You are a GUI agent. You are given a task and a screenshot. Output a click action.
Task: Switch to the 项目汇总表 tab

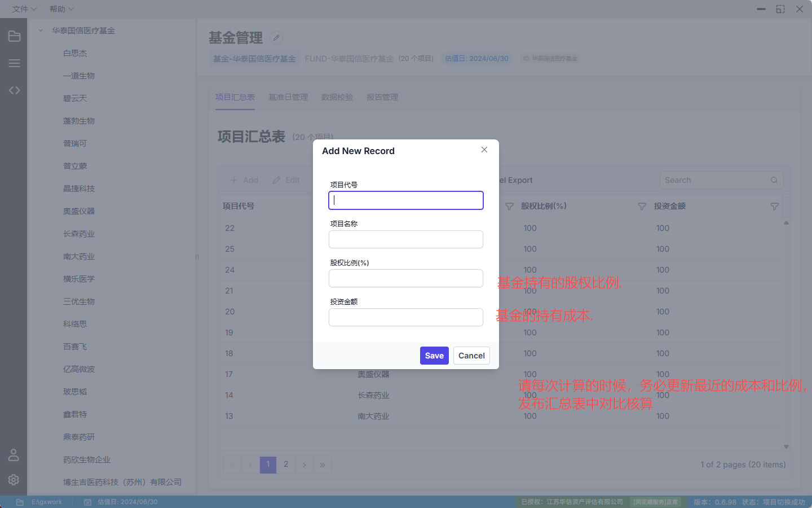pos(235,97)
